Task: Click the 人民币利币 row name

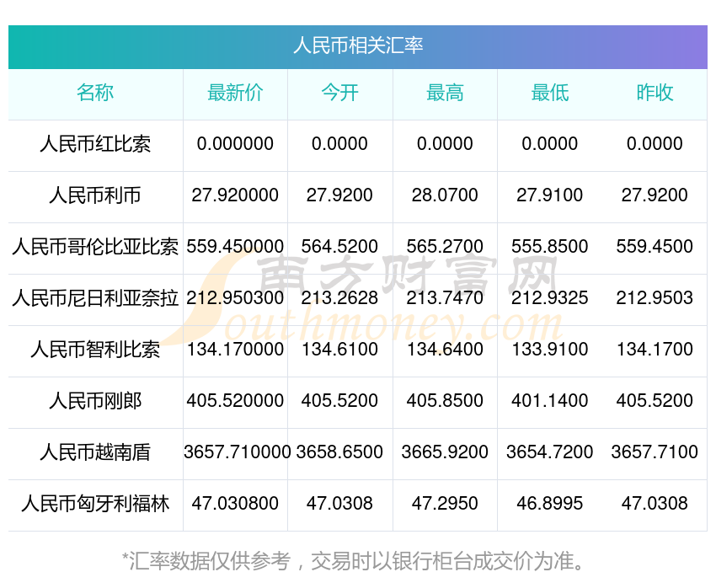Action: [95, 195]
